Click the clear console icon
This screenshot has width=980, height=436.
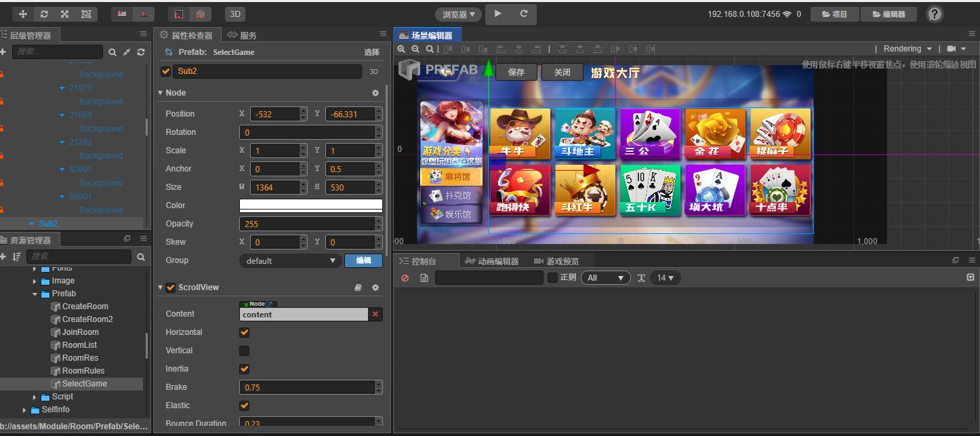click(405, 278)
